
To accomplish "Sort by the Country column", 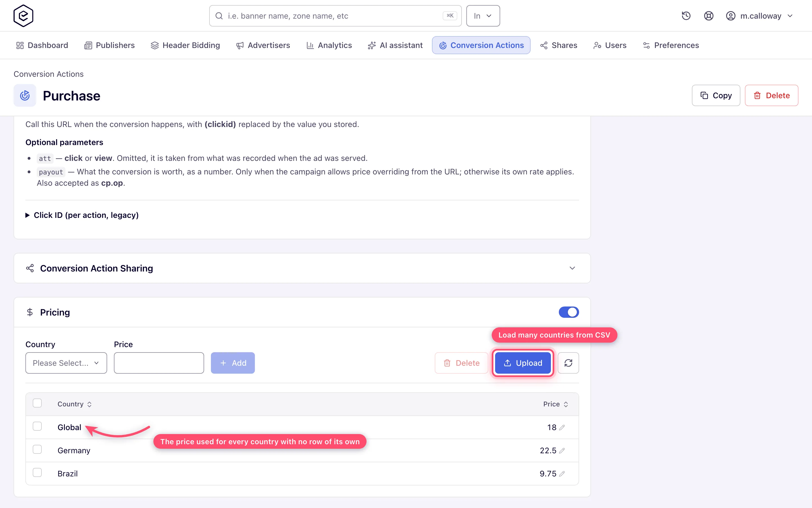I will click(x=74, y=404).
